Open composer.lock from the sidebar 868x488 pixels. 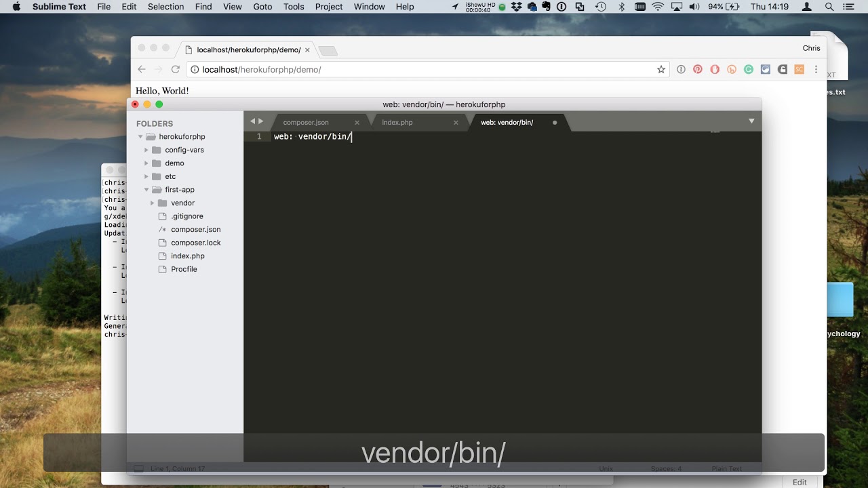coord(196,243)
